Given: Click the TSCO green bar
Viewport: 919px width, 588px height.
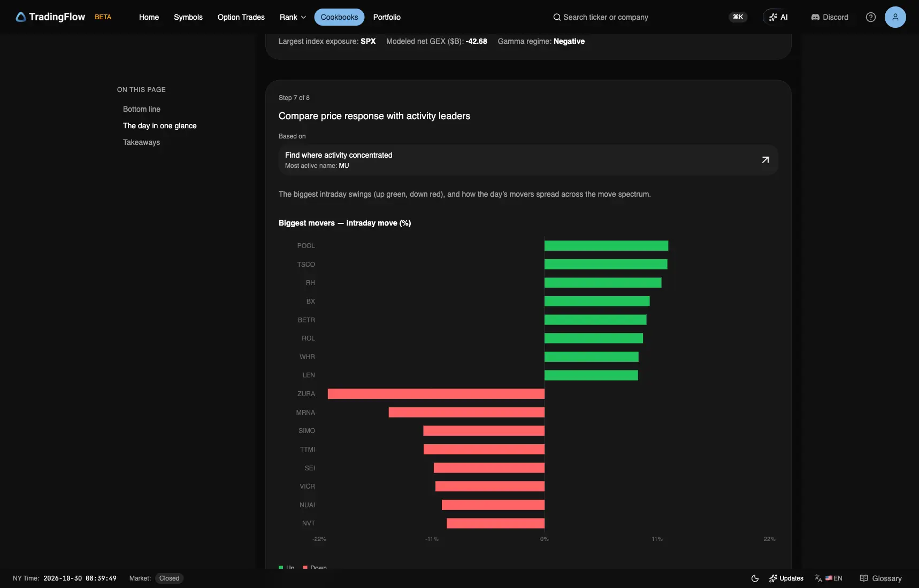Looking at the screenshot, I should (x=606, y=264).
